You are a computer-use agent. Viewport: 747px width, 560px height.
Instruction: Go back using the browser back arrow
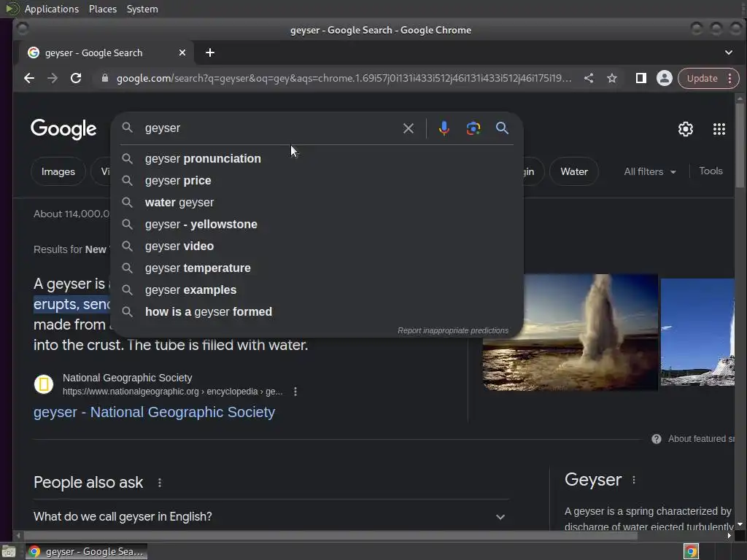coord(29,78)
